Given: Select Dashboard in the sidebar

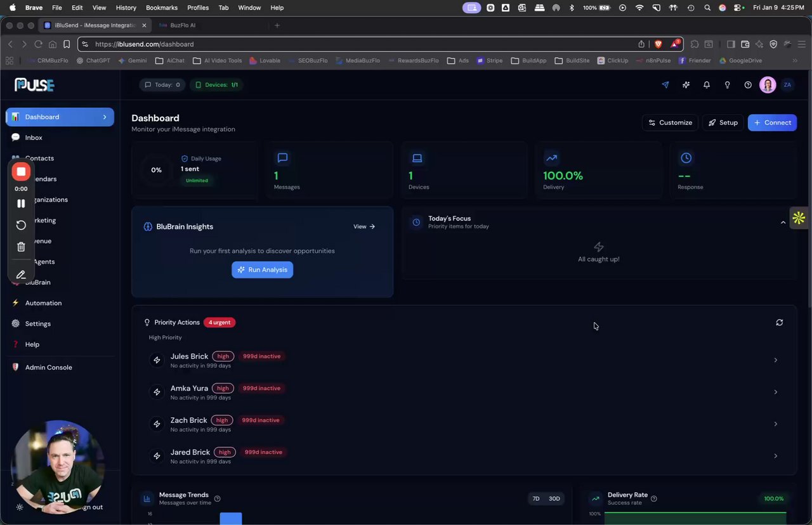Looking at the screenshot, I should point(60,117).
